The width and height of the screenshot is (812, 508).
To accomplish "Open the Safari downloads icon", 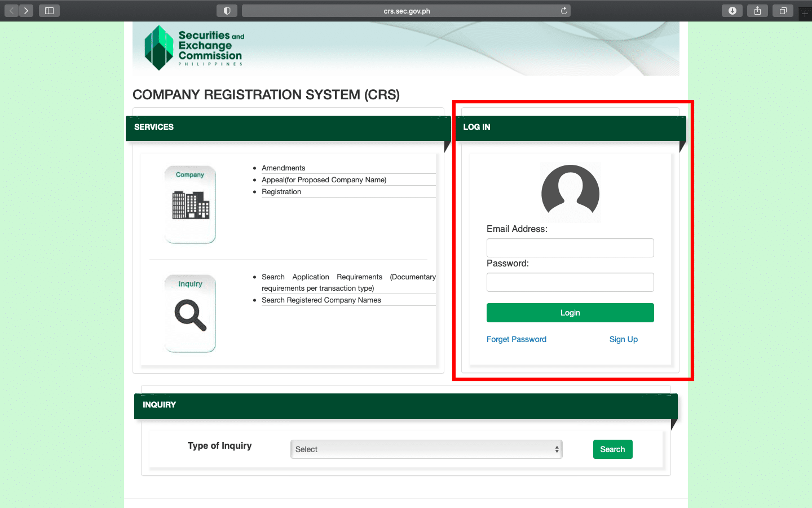I will pos(732,11).
